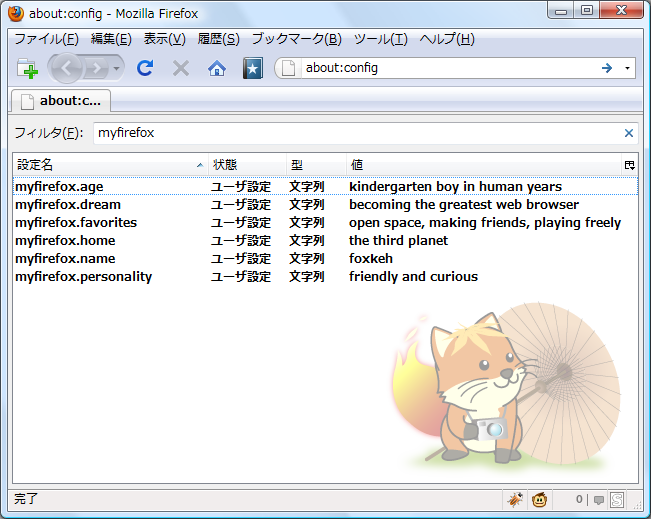Go back using the back arrow button

[x=66, y=68]
